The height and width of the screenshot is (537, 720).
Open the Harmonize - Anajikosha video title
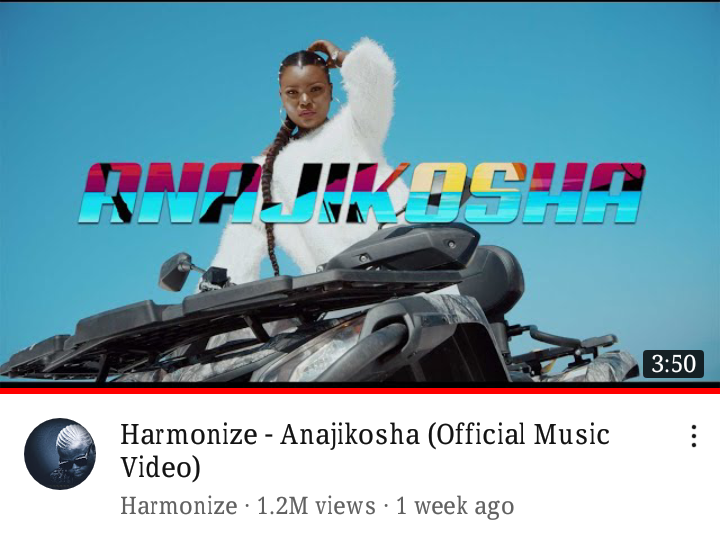pos(365,450)
